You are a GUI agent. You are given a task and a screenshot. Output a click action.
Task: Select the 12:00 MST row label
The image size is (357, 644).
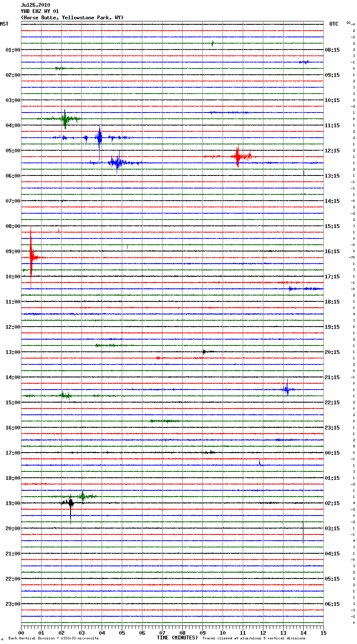pyautogui.click(x=13, y=327)
